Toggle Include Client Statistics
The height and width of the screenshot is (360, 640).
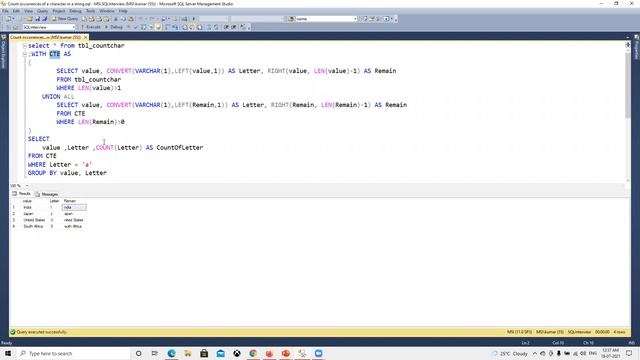[x=175, y=27]
